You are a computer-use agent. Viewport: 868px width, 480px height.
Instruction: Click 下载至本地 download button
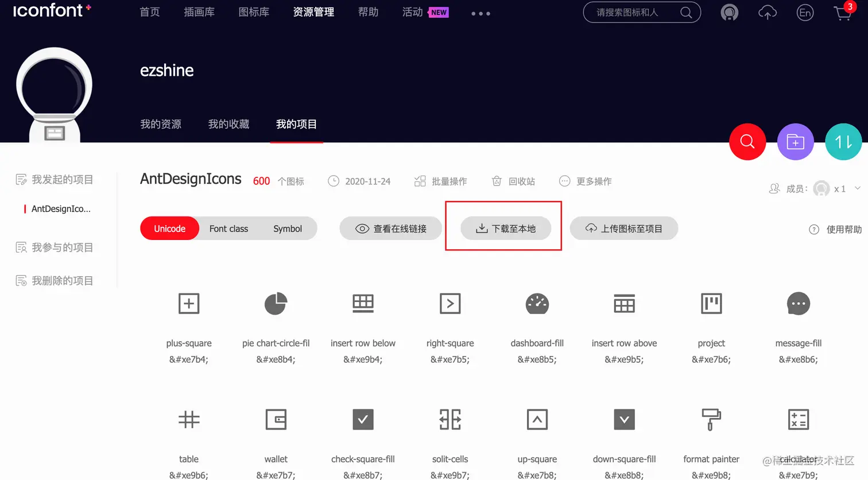coord(506,229)
